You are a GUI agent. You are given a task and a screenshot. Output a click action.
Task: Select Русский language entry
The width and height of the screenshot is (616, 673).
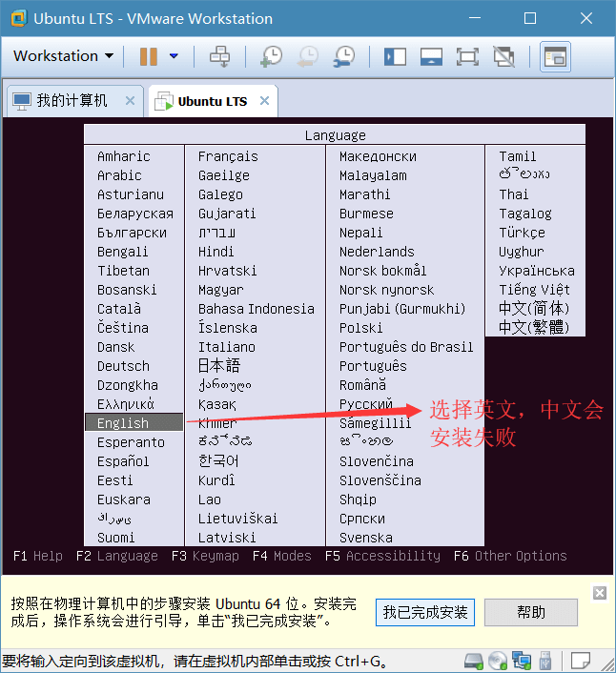366,404
